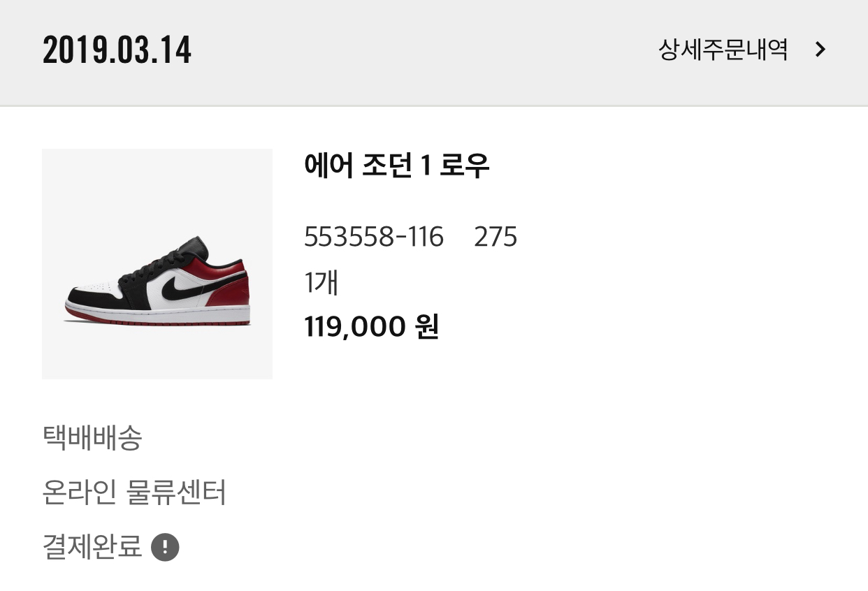Click the quantity label 1개

[x=321, y=282]
